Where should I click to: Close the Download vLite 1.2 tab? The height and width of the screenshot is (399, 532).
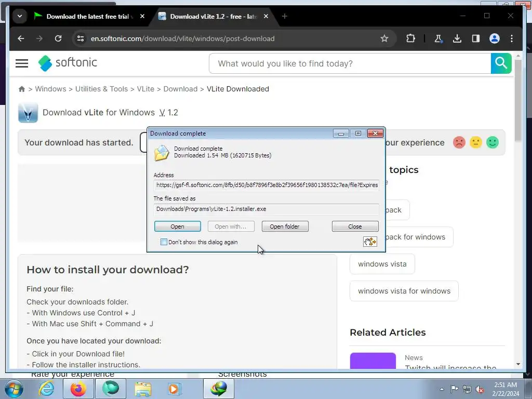[x=266, y=16]
